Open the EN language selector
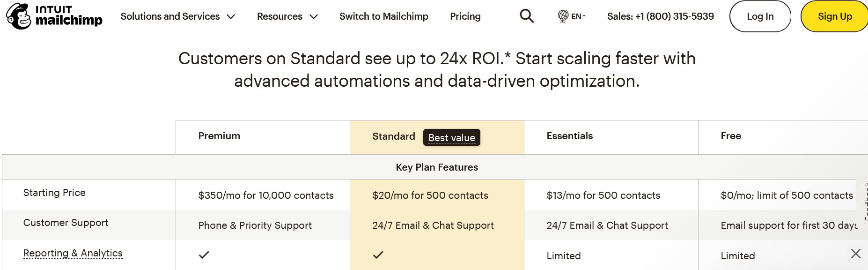Image resolution: width=868 pixels, height=270 pixels. pyautogui.click(x=578, y=16)
